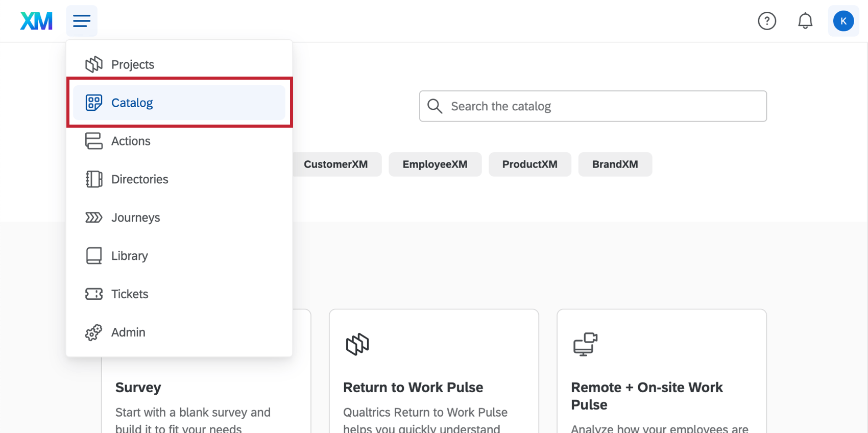Image resolution: width=868 pixels, height=433 pixels.
Task: Open Directories from the menu
Action: point(179,179)
